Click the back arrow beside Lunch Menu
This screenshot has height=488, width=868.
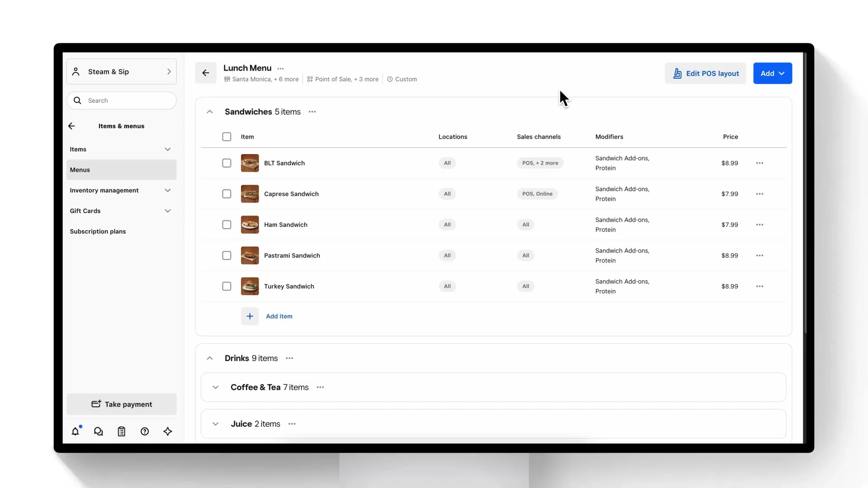click(x=206, y=73)
